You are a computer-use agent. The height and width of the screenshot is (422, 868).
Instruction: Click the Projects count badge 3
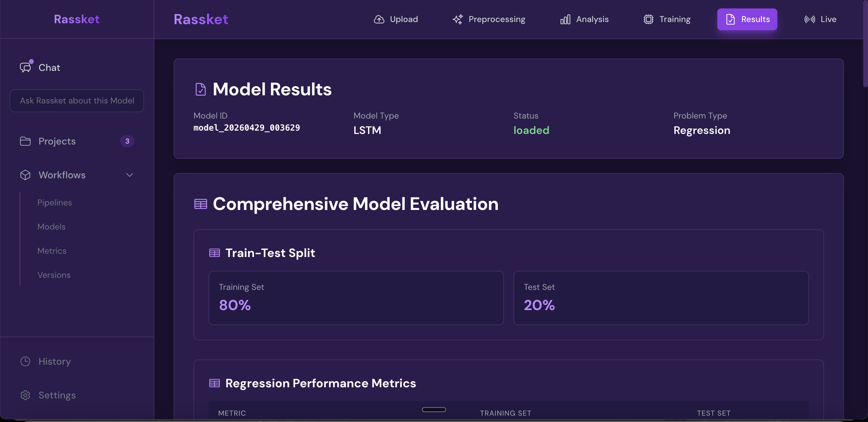[x=127, y=141]
